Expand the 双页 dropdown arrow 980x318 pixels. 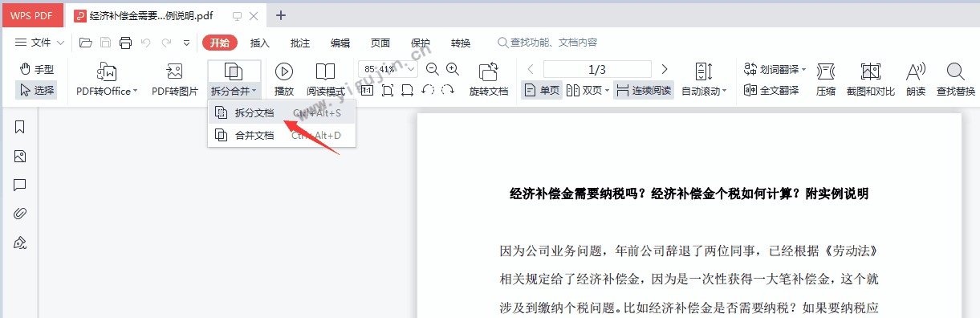tap(607, 91)
